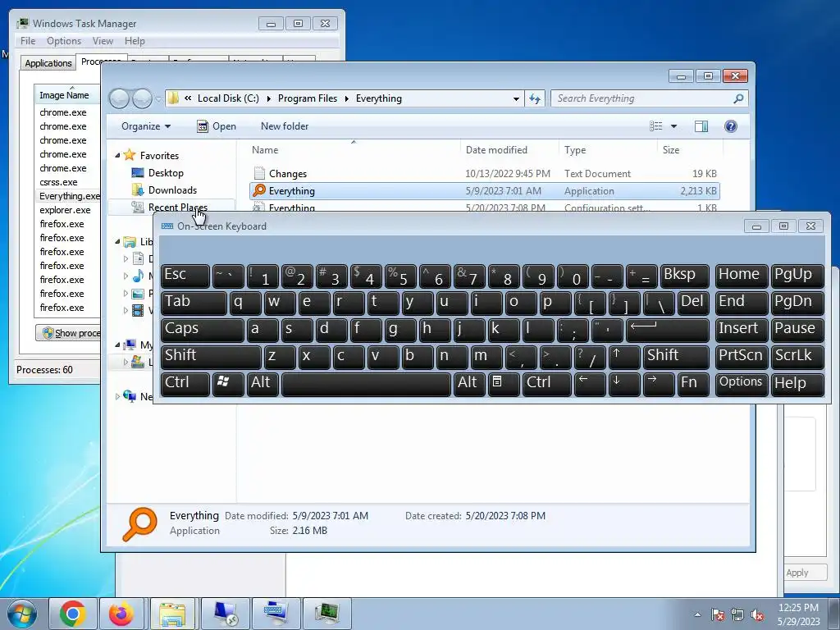
Task: Switch to Task Manager taskbar icon
Action: [326, 614]
